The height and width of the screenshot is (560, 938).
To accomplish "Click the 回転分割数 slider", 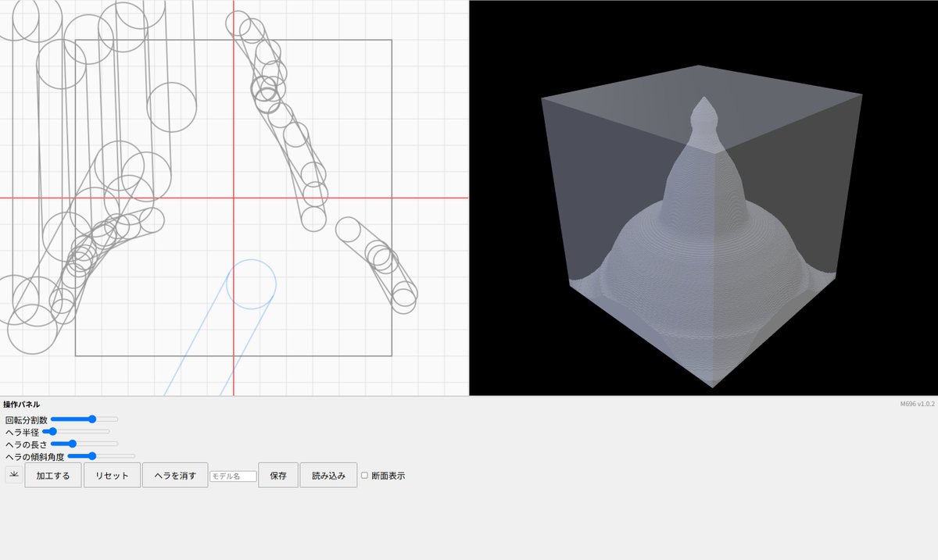I will pos(84,419).
